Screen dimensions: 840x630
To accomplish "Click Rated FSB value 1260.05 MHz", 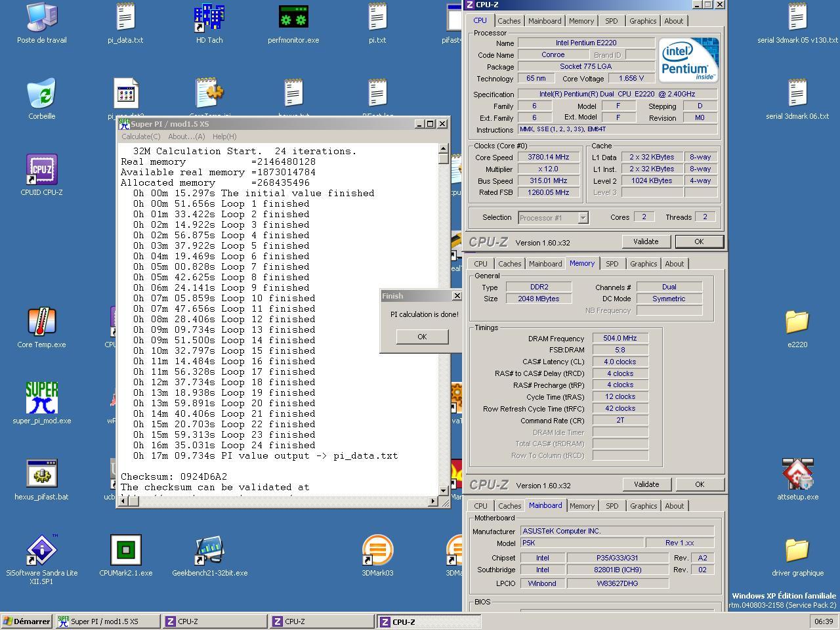I will tap(548, 192).
